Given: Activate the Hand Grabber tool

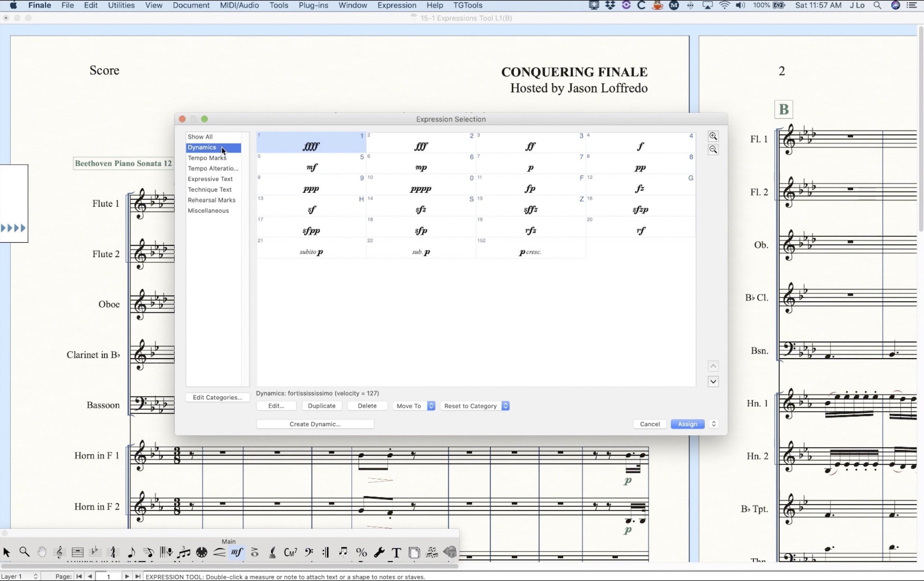Looking at the screenshot, I should point(42,552).
